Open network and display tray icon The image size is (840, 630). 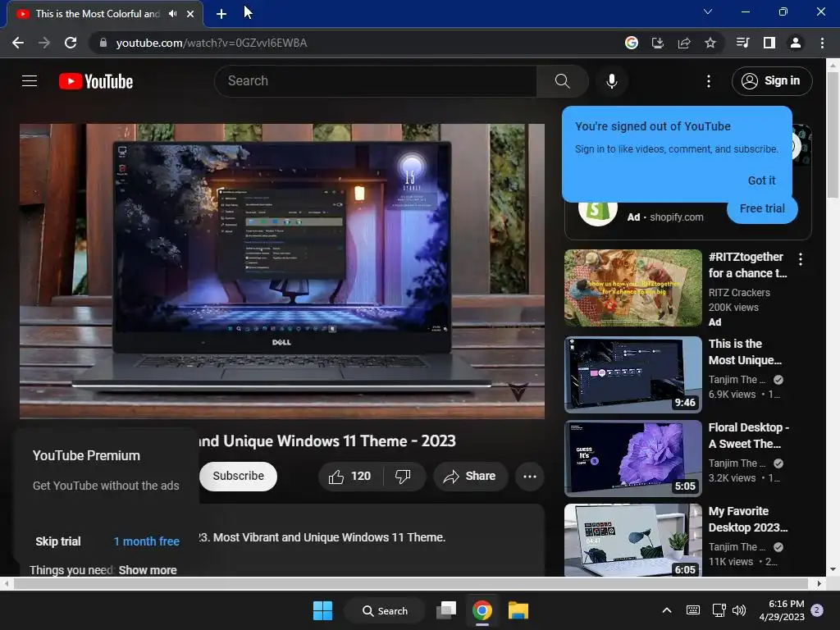click(x=719, y=610)
